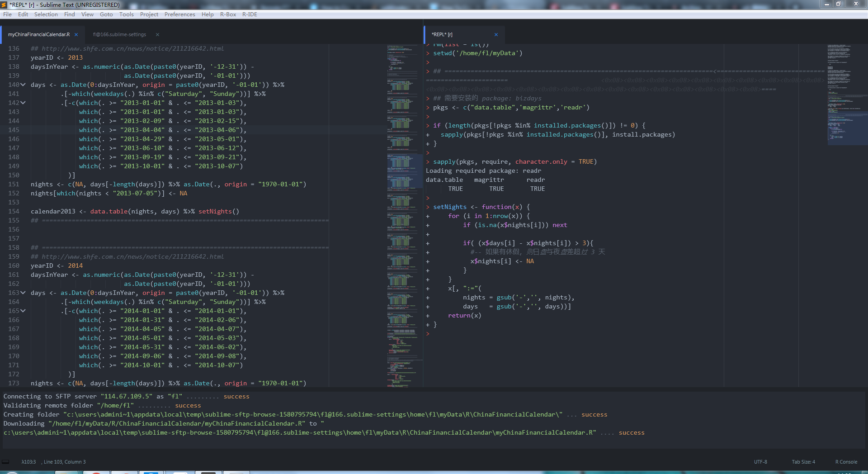The height and width of the screenshot is (474, 868).
Task: Close the *REPL* [r] tab
Action: pos(496,34)
